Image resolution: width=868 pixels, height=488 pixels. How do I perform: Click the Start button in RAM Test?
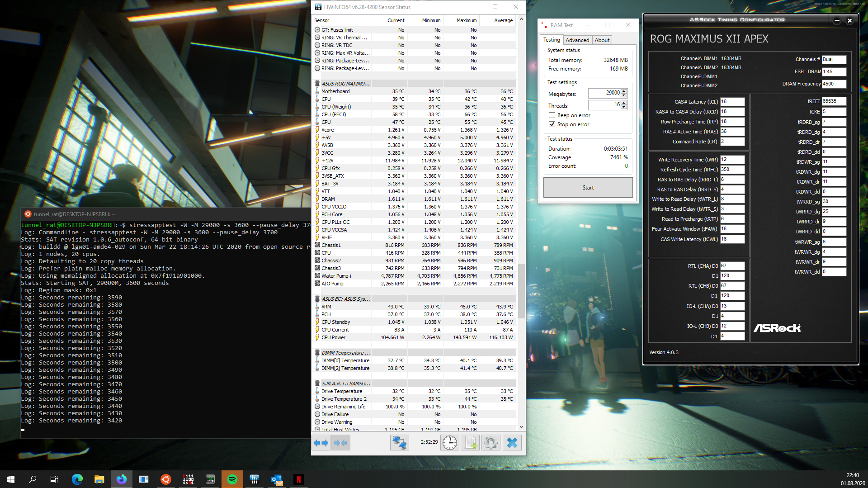point(588,187)
